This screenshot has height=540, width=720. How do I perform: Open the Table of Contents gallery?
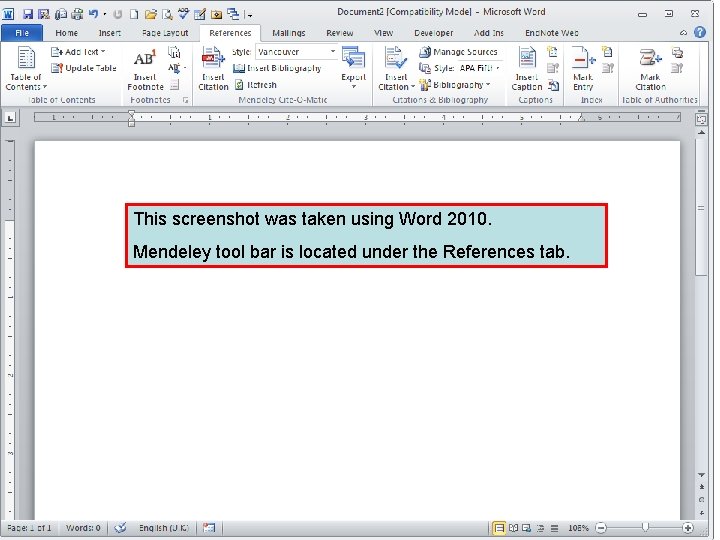click(26, 69)
